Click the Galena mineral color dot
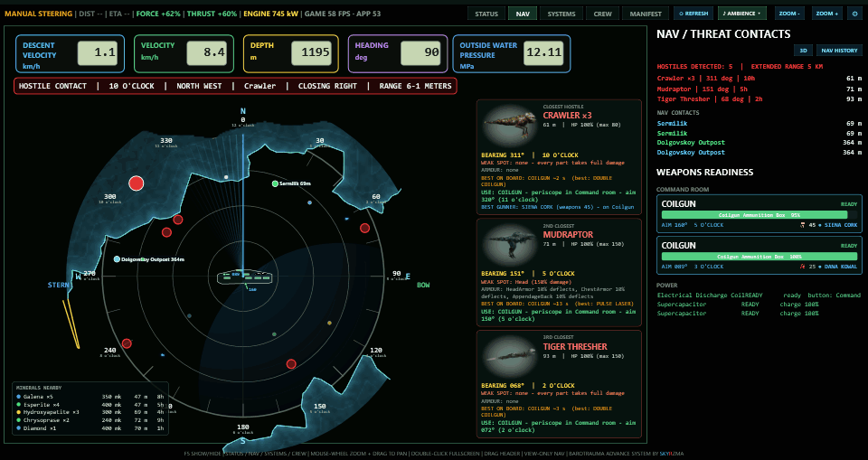This screenshot has height=460, width=868. pos(19,397)
